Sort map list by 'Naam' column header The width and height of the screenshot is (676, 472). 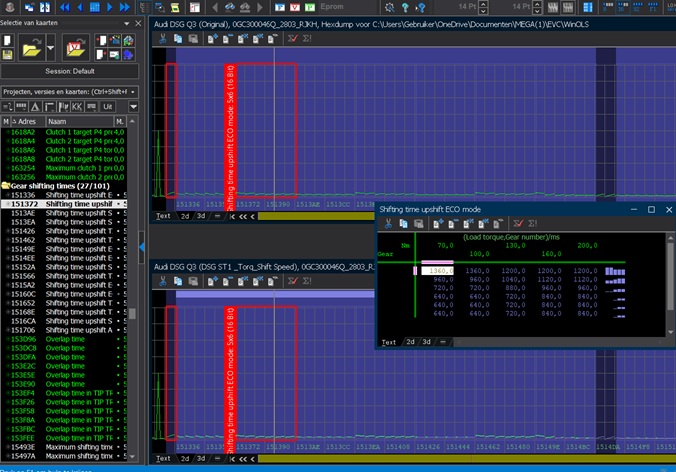point(80,122)
